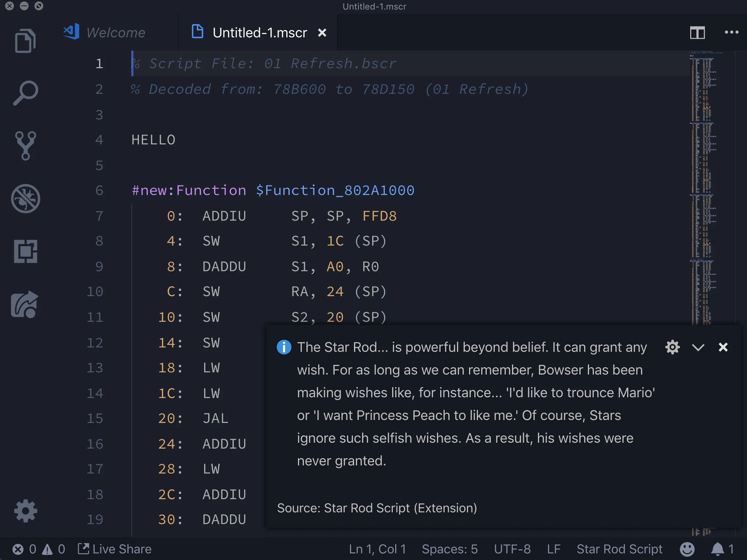The height and width of the screenshot is (560, 747).
Task: Click the Manage gear in activity bar
Action: (25, 511)
